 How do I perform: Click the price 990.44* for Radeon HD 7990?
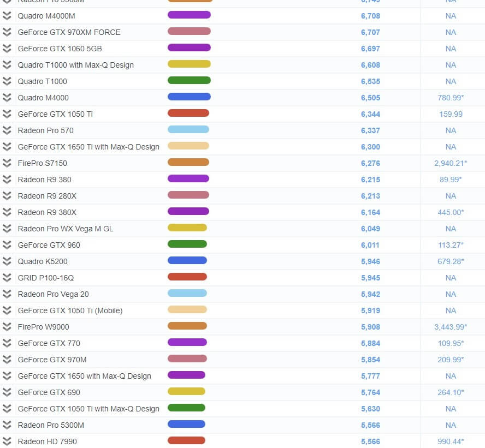451,442
